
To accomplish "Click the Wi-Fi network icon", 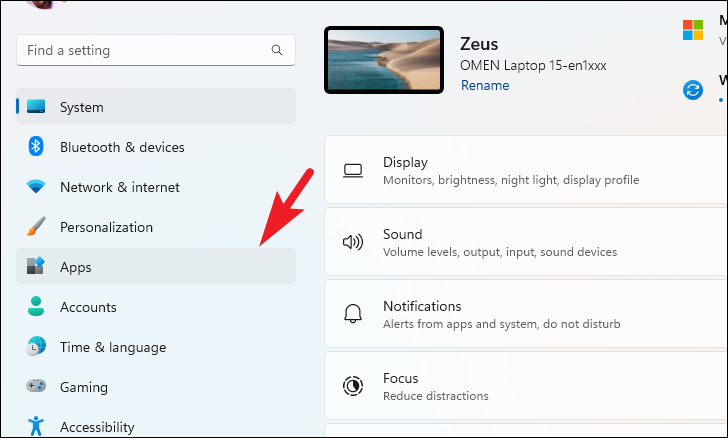I will (36, 187).
